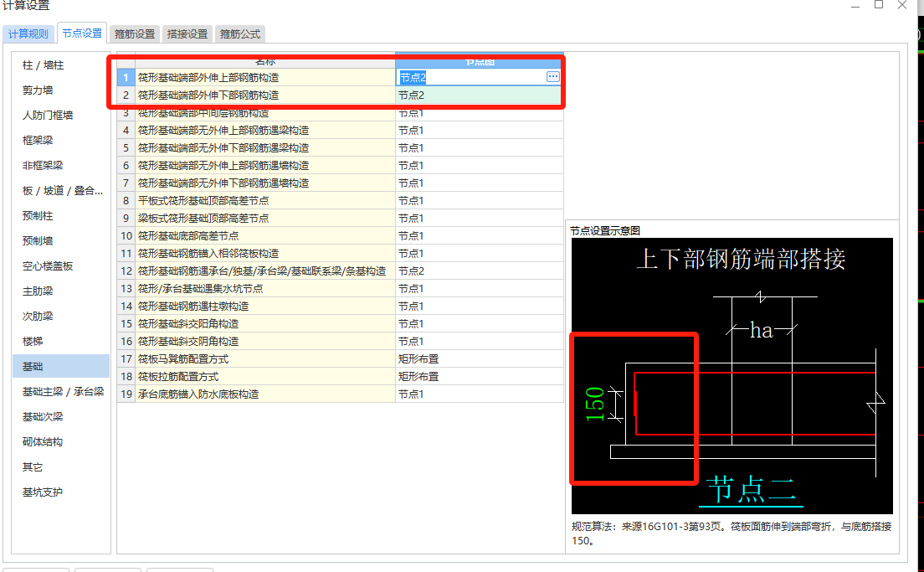This screenshot has height=572, width=924.
Task: Select 楼梯 category
Action: [33, 342]
